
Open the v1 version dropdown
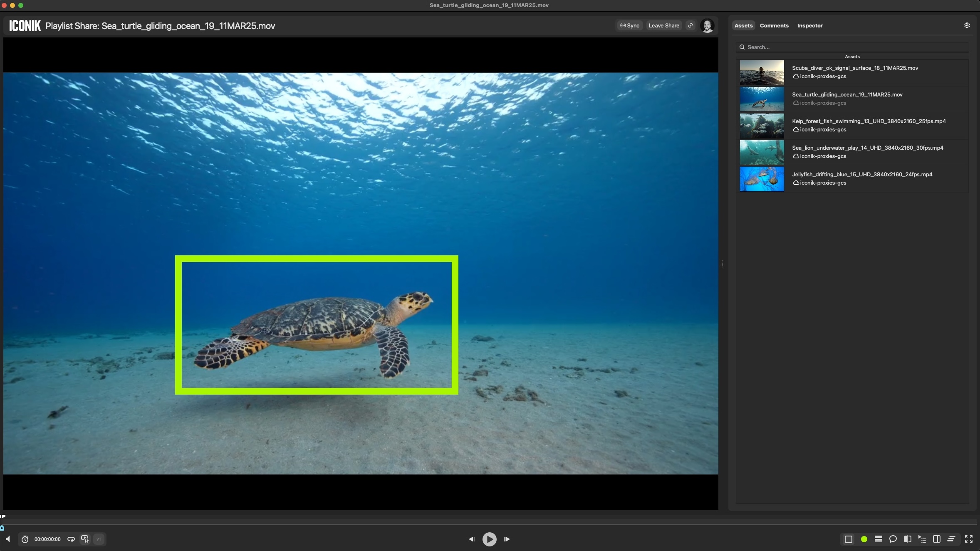coord(99,539)
